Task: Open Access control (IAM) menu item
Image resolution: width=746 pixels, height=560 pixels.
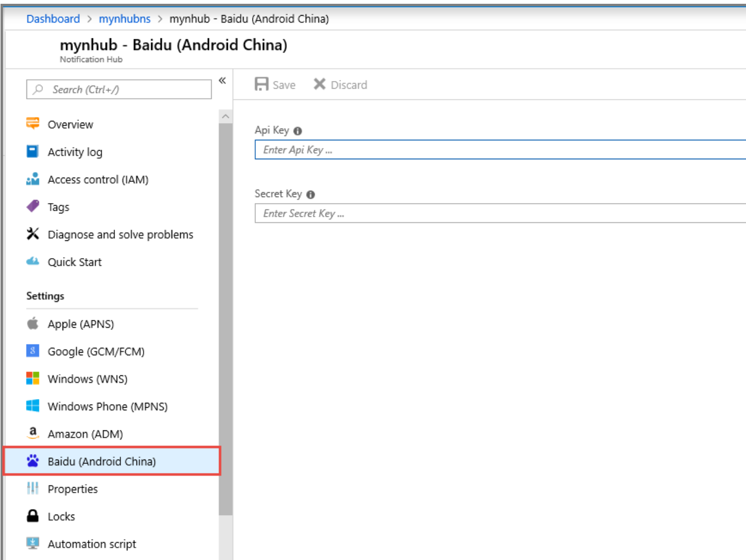Action: coord(98,180)
